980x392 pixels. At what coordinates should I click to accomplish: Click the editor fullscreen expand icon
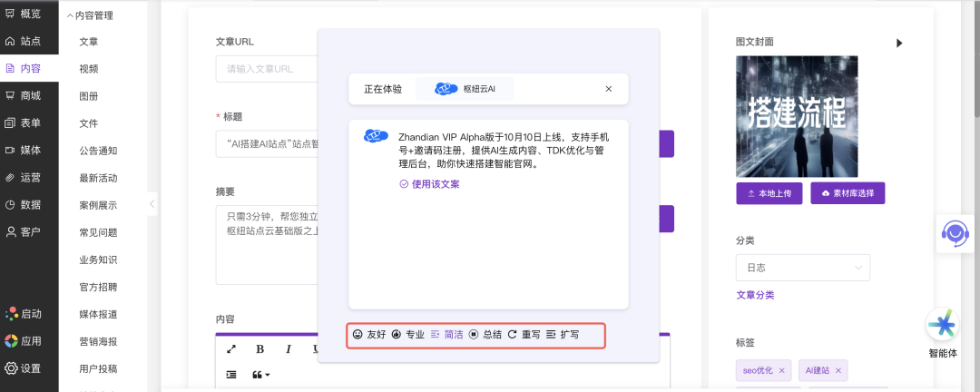pos(230,348)
